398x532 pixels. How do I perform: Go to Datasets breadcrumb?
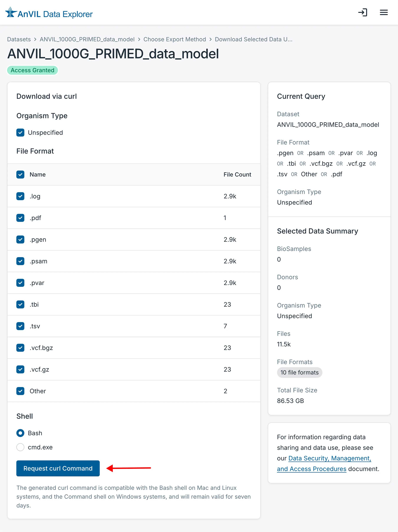coord(19,39)
